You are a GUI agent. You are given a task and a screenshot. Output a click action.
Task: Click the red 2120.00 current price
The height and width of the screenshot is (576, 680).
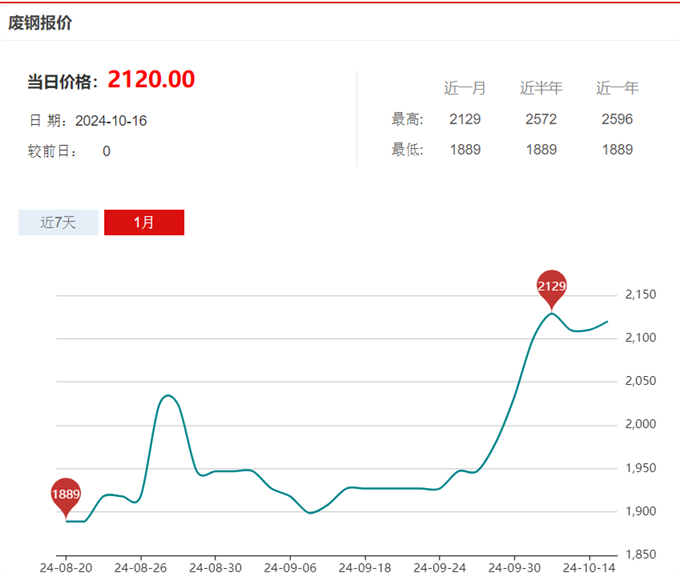point(151,80)
